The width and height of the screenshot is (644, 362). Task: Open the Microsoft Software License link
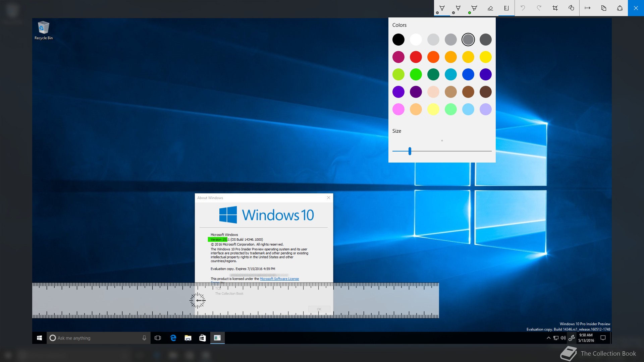279,279
